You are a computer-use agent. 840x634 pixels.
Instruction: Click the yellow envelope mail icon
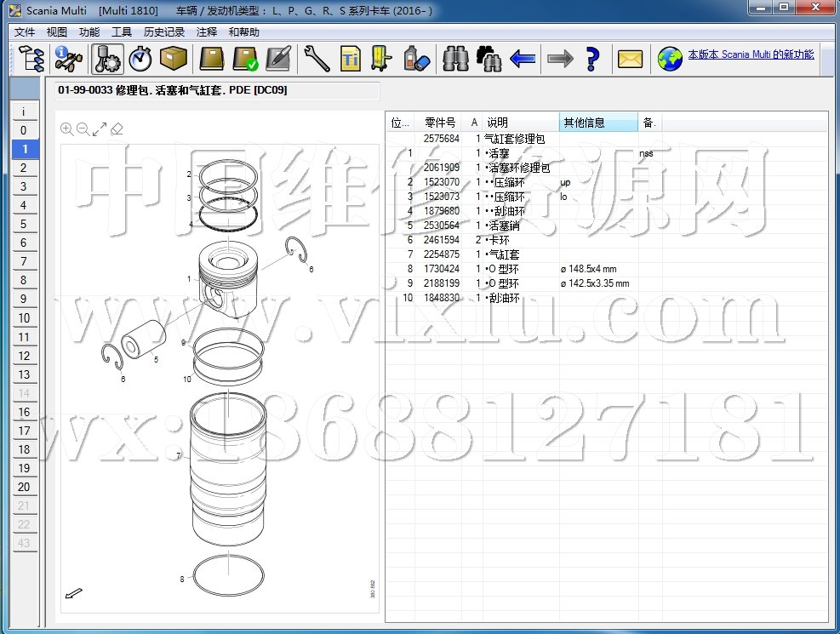630,59
